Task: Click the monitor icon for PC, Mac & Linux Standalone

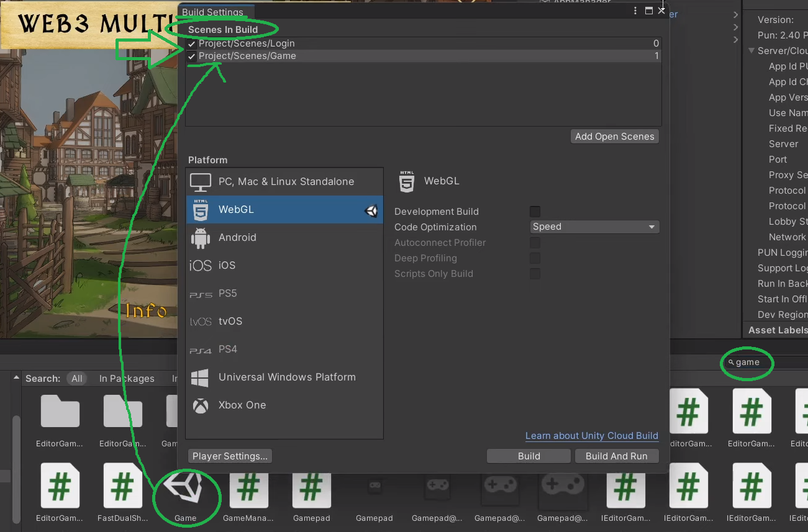Action: tap(201, 182)
